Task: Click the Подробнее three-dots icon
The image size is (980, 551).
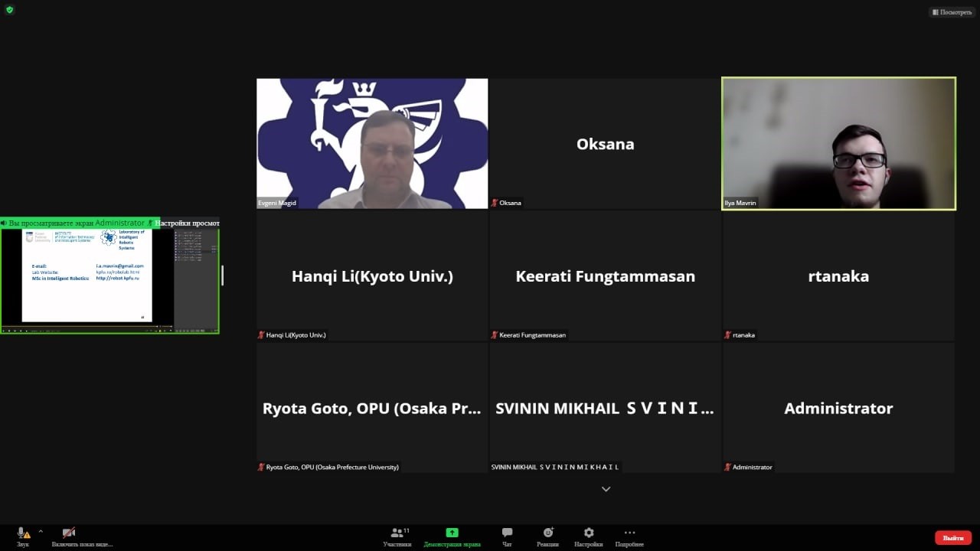Action: 629,533
